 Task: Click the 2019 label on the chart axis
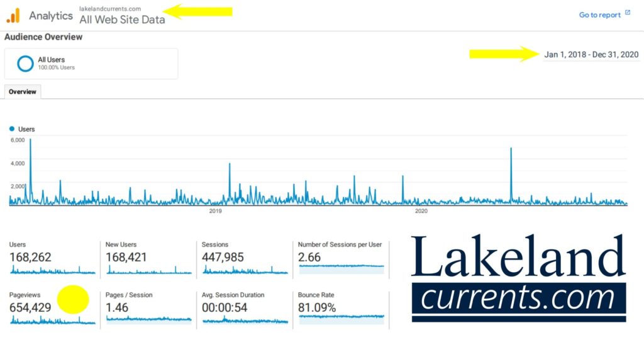(x=215, y=211)
